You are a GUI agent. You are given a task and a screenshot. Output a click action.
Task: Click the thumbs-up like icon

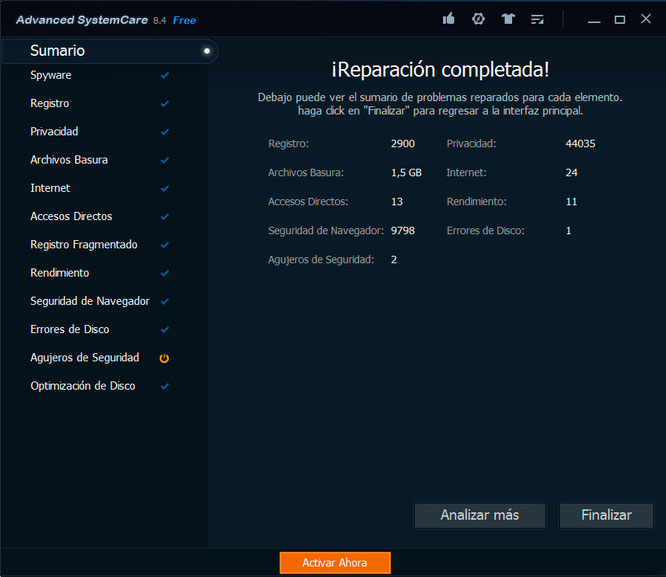point(449,19)
